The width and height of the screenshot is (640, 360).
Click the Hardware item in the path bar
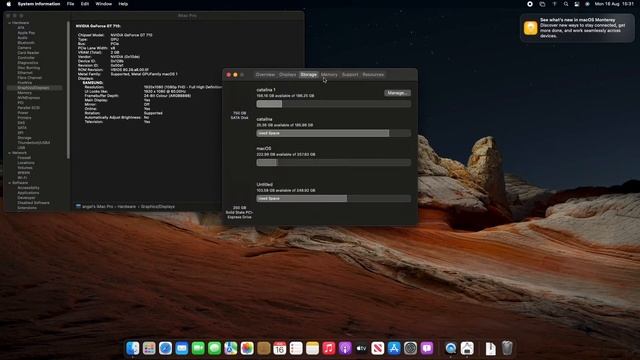coord(127,207)
